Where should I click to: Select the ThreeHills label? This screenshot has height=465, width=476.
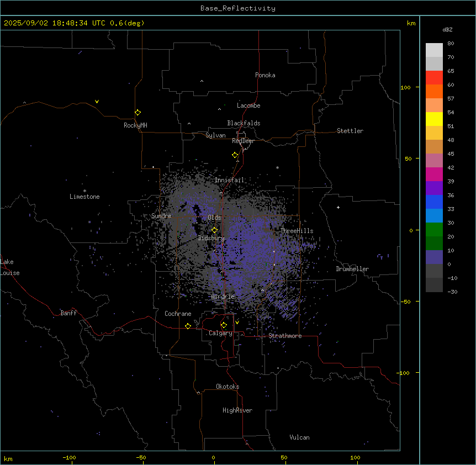pos(297,231)
